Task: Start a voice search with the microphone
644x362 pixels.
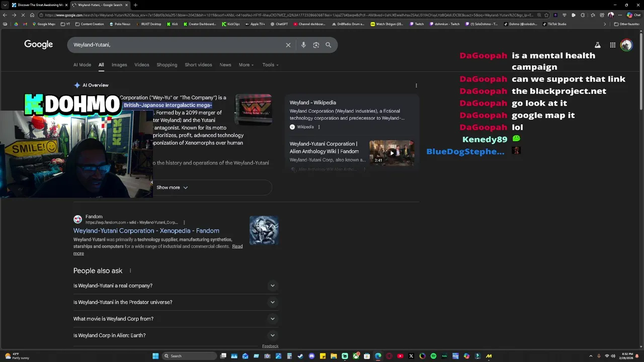Action: tap(303, 45)
